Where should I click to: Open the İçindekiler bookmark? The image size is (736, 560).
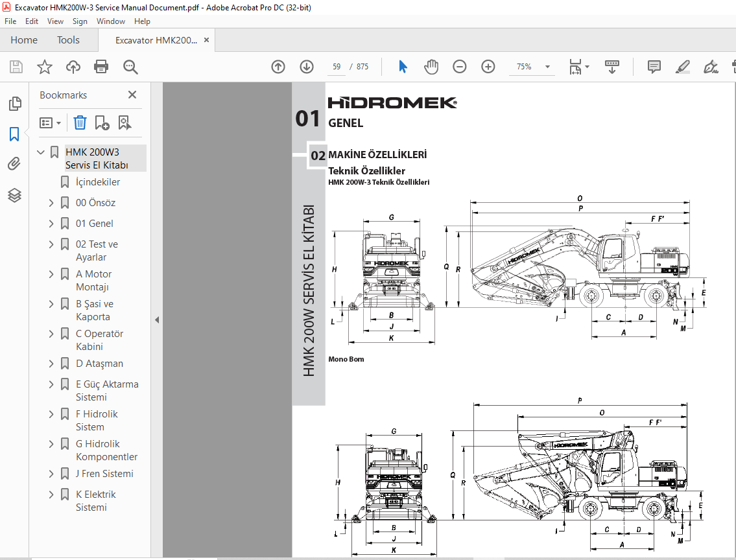98,182
